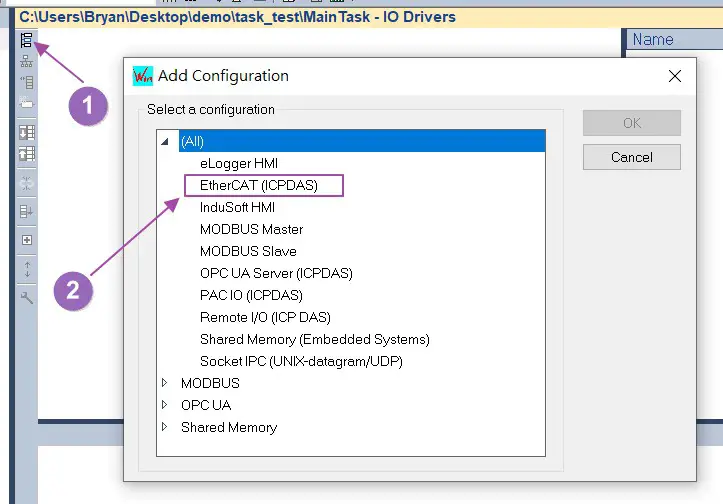Select the OPC UA category label
The height and width of the screenshot is (504, 723).
pos(206,405)
